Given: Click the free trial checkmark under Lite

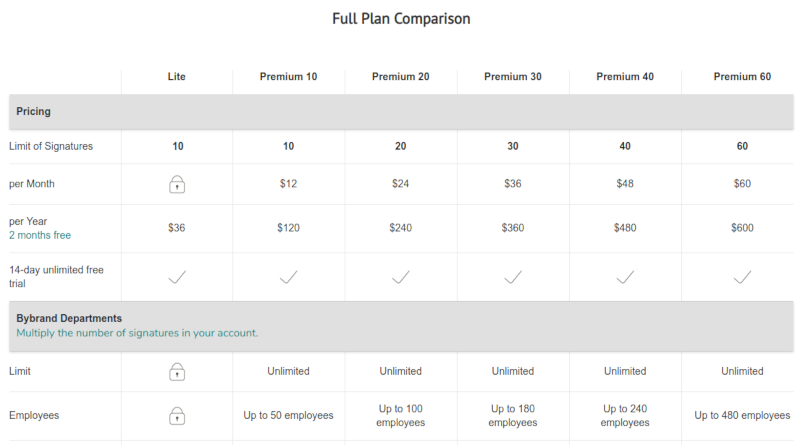Looking at the screenshot, I should click(x=177, y=277).
